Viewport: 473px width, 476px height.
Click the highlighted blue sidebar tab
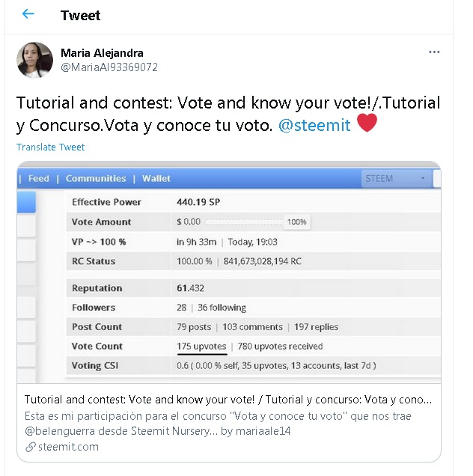[26, 201]
